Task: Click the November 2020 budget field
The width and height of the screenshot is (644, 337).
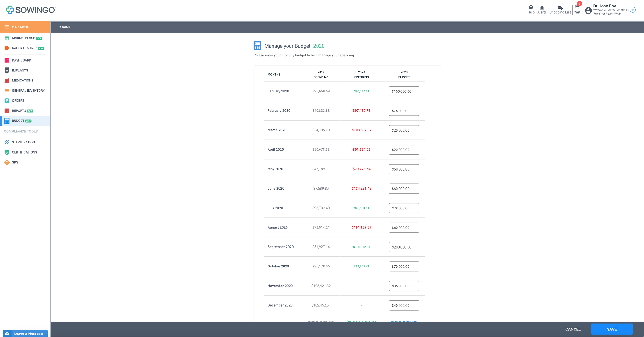Action: coord(404,286)
